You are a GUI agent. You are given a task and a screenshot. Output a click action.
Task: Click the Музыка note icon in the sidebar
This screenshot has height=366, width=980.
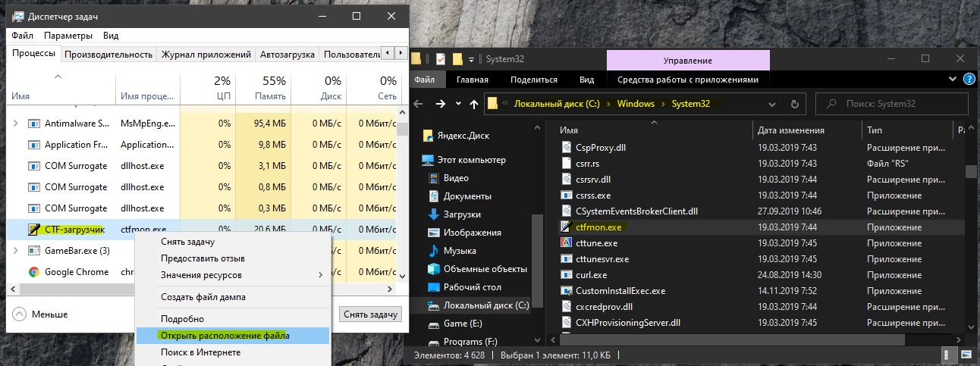pyautogui.click(x=433, y=251)
